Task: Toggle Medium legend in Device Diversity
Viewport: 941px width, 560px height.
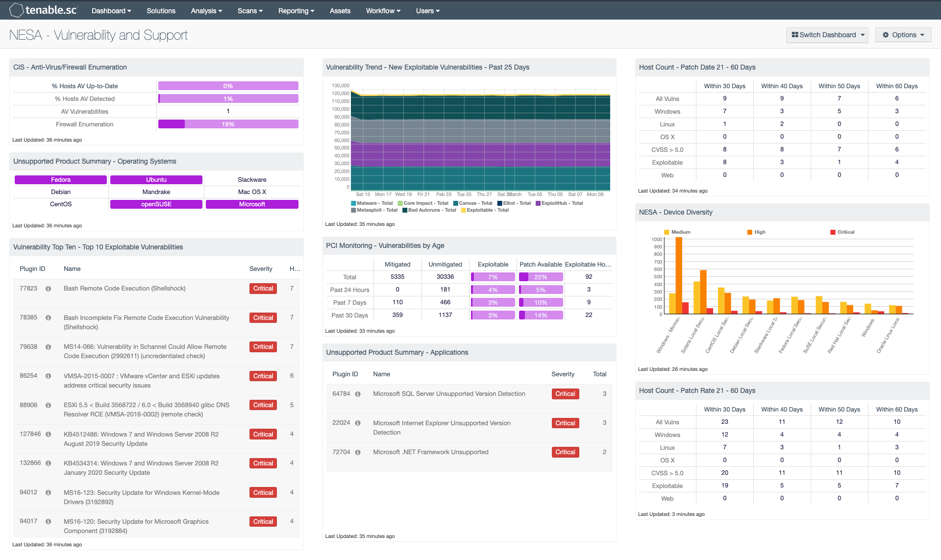Action: coord(677,232)
